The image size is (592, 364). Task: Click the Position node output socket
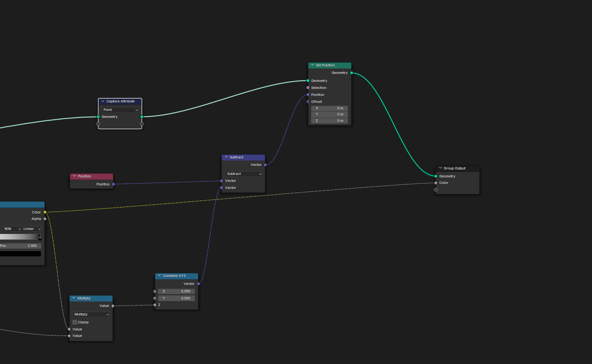(113, 184)
